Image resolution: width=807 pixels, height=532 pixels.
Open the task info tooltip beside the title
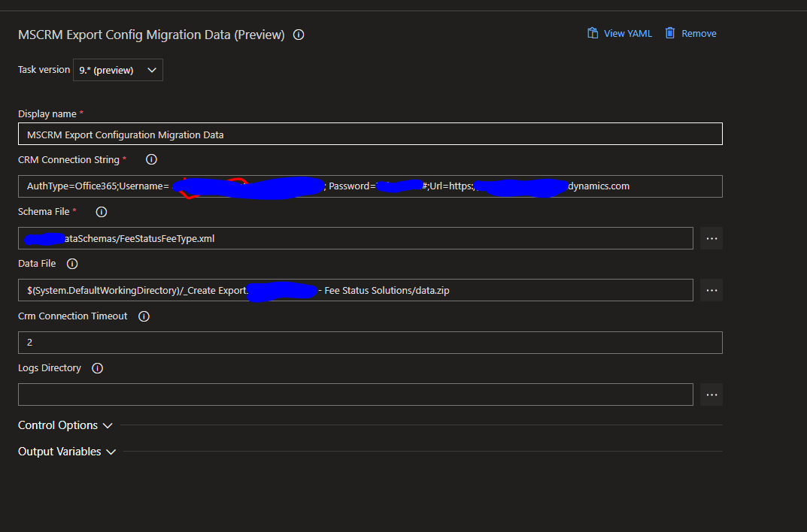click(x=299, y=34)
